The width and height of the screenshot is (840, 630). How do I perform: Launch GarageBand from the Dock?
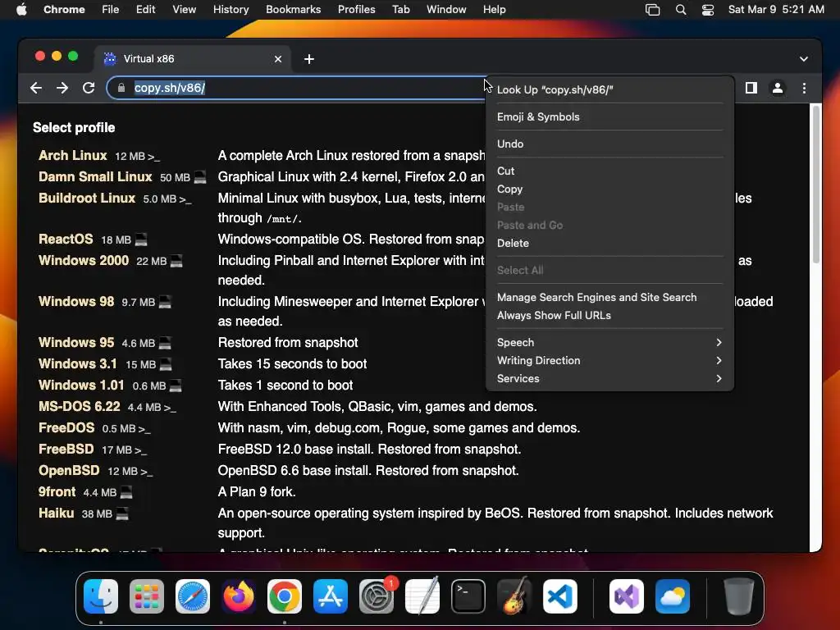pyautogui.click(x=514, y=596)
